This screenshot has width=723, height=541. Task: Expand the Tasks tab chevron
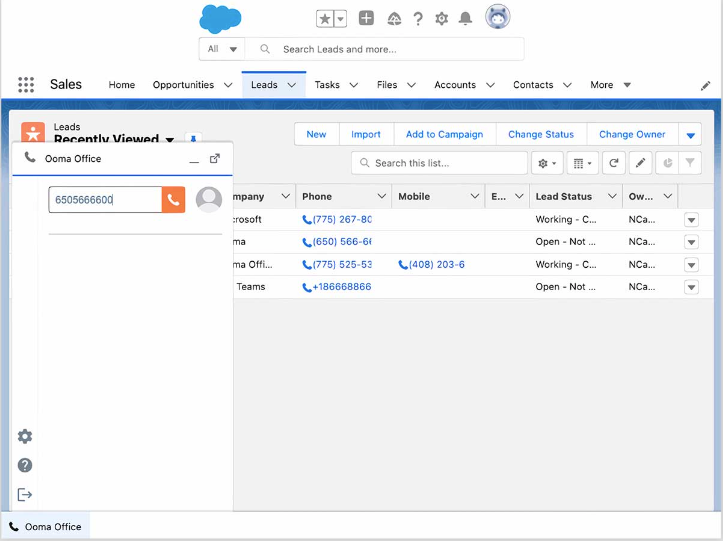[x=354, y=85]
